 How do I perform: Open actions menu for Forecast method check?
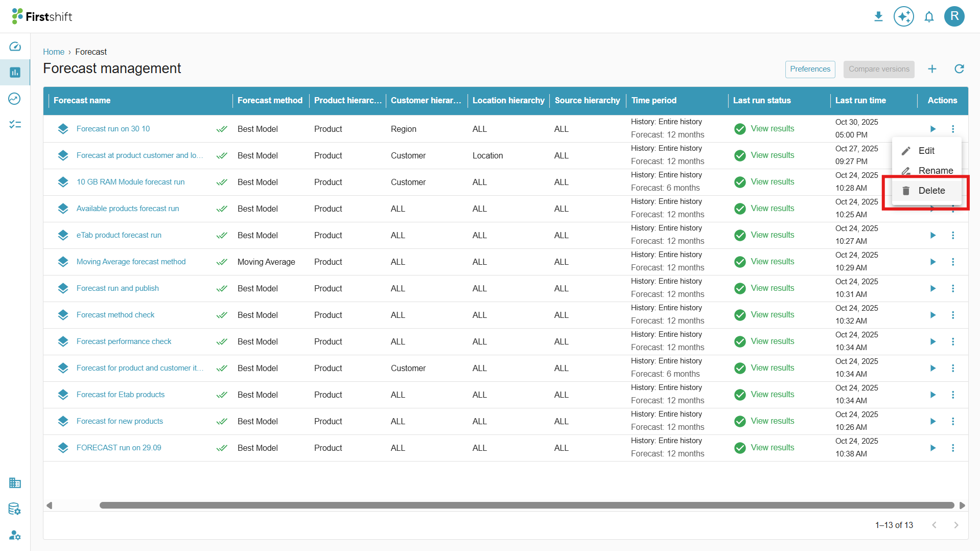953,315
